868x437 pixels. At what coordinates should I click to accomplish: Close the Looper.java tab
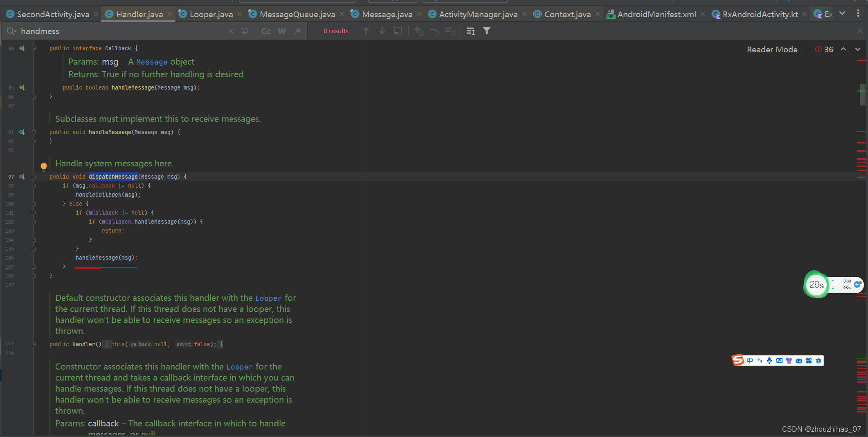(240, 14)
